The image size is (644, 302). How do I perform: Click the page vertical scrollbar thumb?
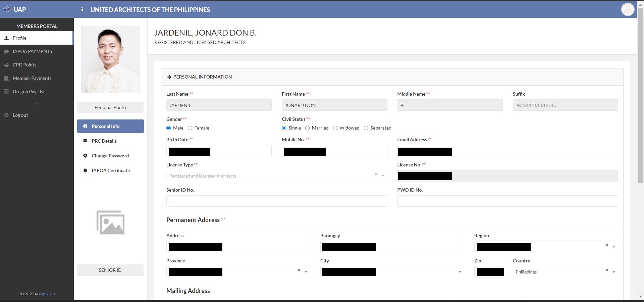[640, 95]
